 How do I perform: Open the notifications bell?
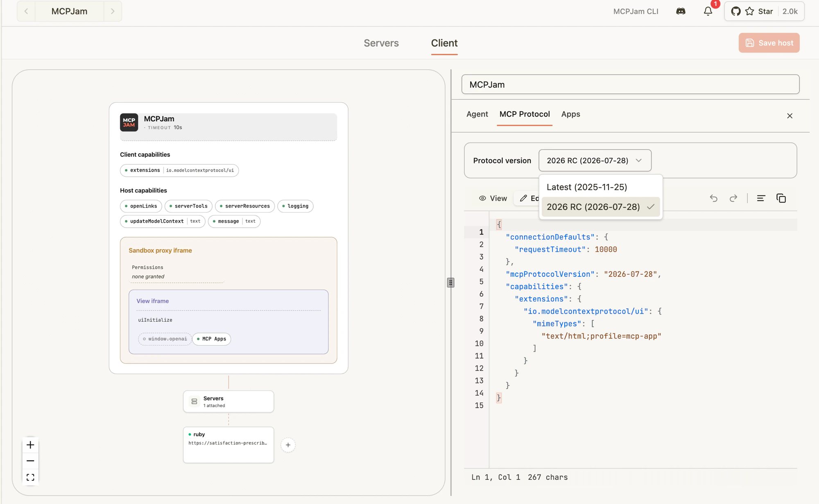pos(708,11)
